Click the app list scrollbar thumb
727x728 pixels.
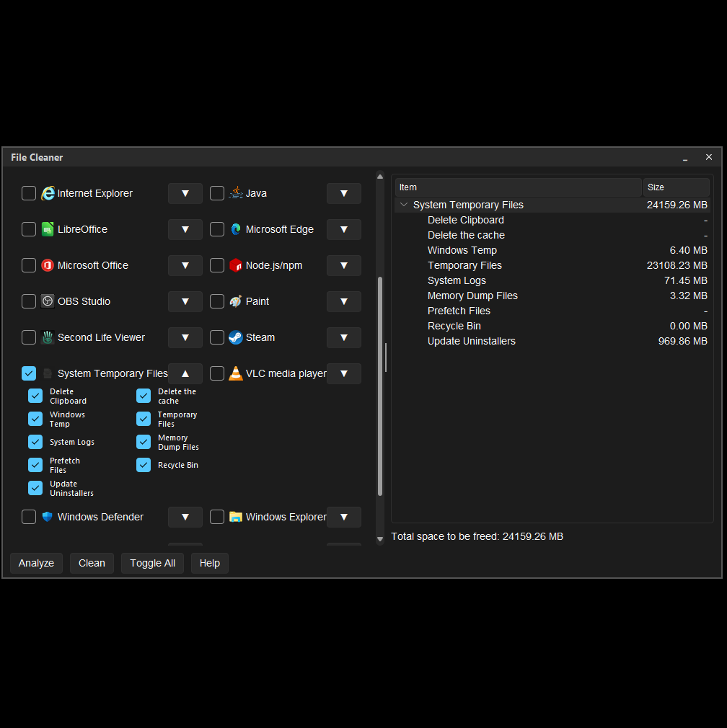pos(380,386)
